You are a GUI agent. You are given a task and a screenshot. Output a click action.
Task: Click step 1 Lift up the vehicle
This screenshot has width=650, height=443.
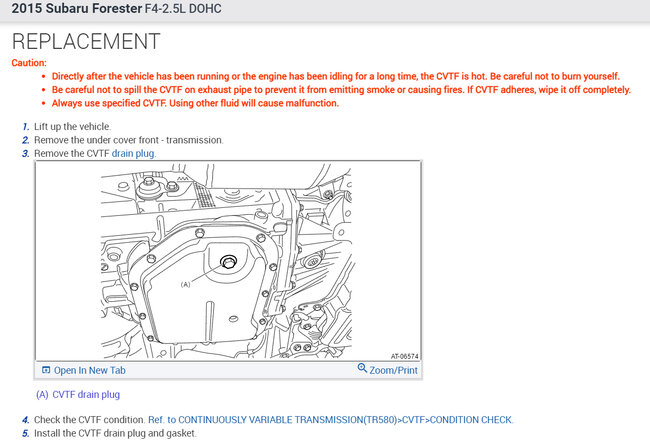[72, 126]
